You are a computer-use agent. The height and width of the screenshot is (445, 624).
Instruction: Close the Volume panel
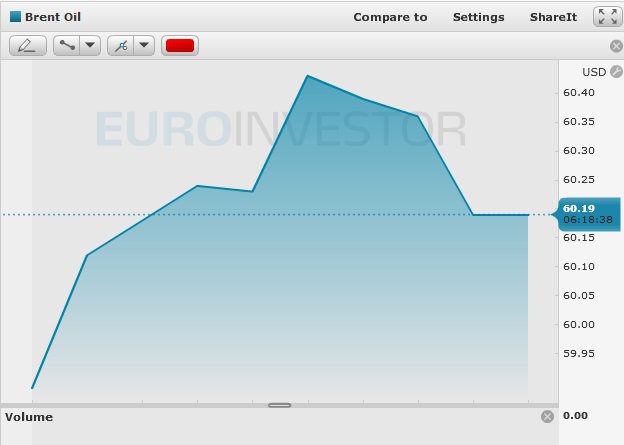tap(547, 417)
